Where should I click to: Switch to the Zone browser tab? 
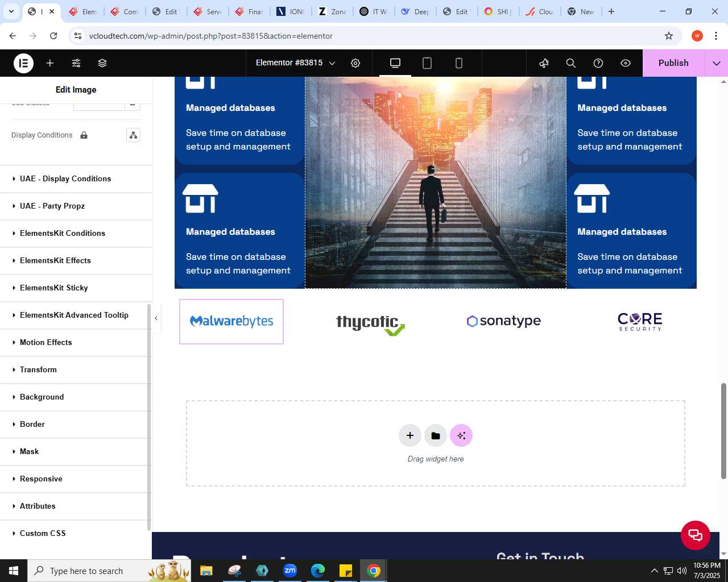point(332,11)
